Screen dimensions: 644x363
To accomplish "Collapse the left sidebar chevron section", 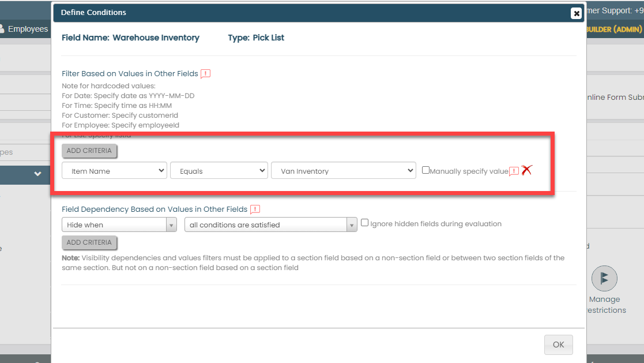I will tap(37, 174).
